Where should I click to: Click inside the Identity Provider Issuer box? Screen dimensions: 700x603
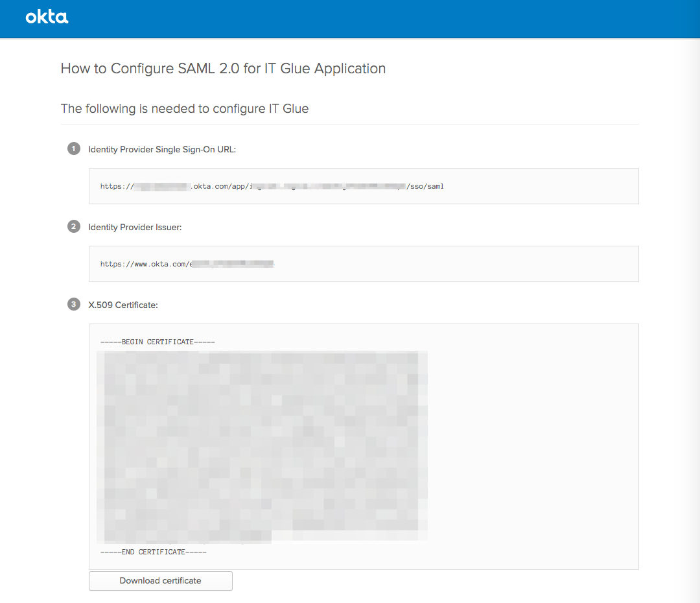coord(363,263)
